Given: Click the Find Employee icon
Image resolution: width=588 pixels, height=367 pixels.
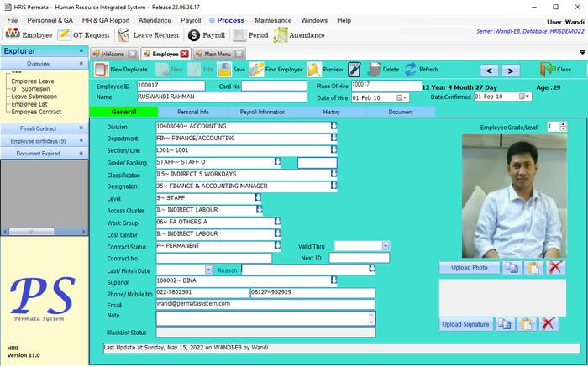Looking at the screenshot, I should (x=257, y=70).
